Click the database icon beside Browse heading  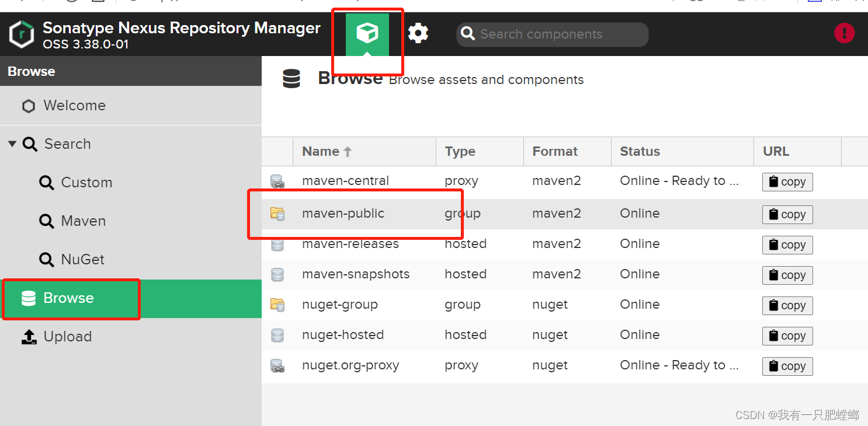291,79
